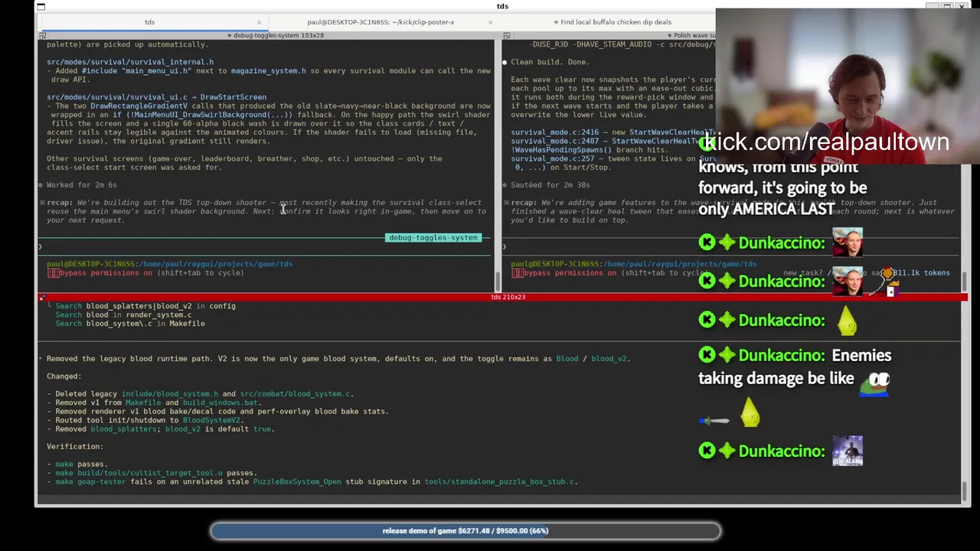980x551 pixels.
Task: Click the 'debug-toggles-system' green branch label
Action: point(433,237)
